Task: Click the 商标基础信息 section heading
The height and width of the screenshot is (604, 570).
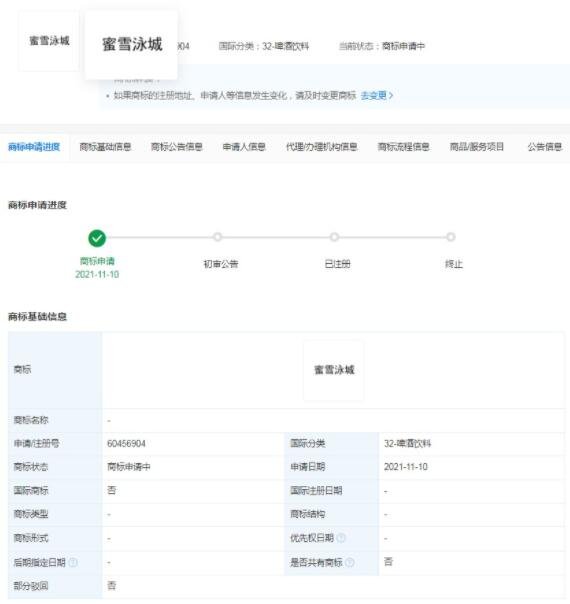Action: tap(37, 317)
